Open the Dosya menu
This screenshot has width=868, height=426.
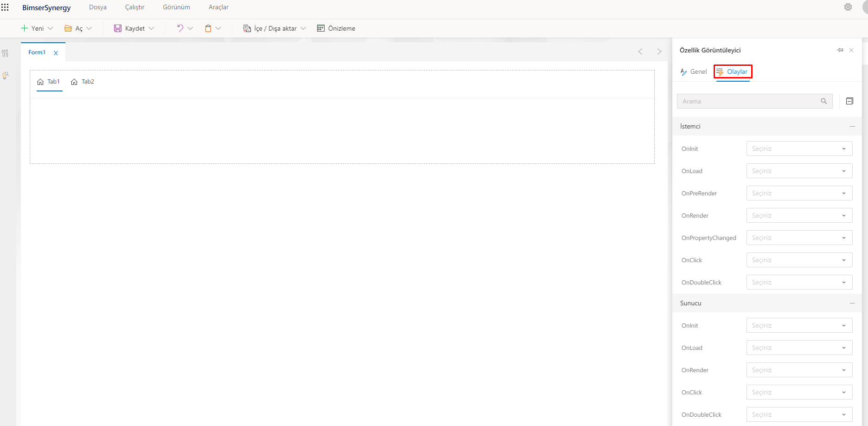pyautogui.click(x=98, y=7)
